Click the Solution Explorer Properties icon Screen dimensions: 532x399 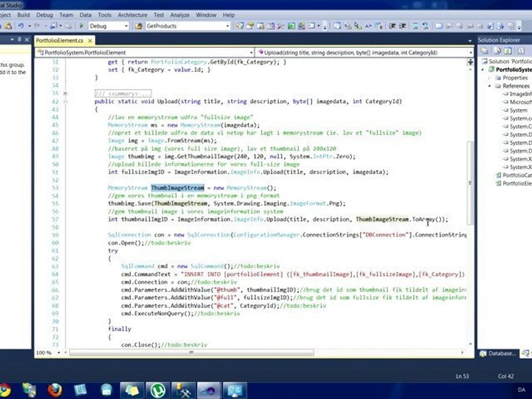coord(485,51)
